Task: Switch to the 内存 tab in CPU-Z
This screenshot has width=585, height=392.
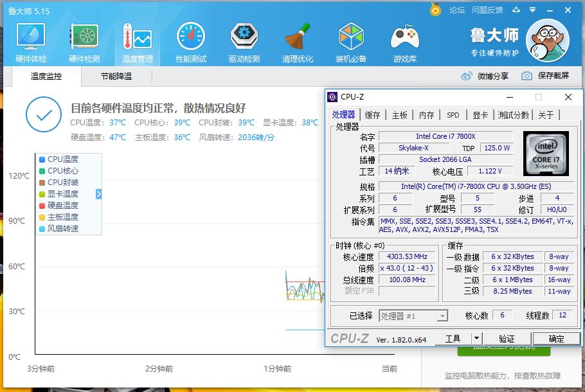Action: point(426,115)
